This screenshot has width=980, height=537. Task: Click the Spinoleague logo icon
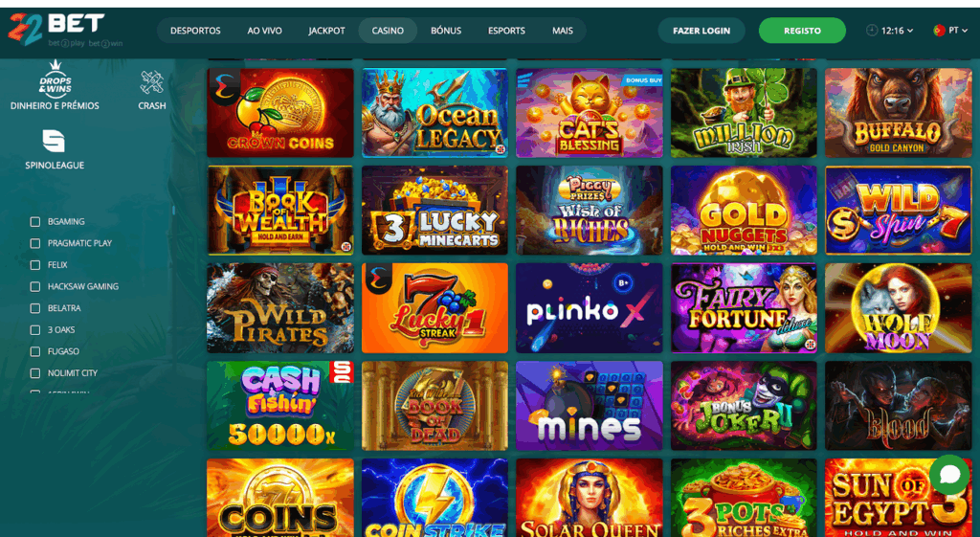pyautogui.click(x=54, y=142)
